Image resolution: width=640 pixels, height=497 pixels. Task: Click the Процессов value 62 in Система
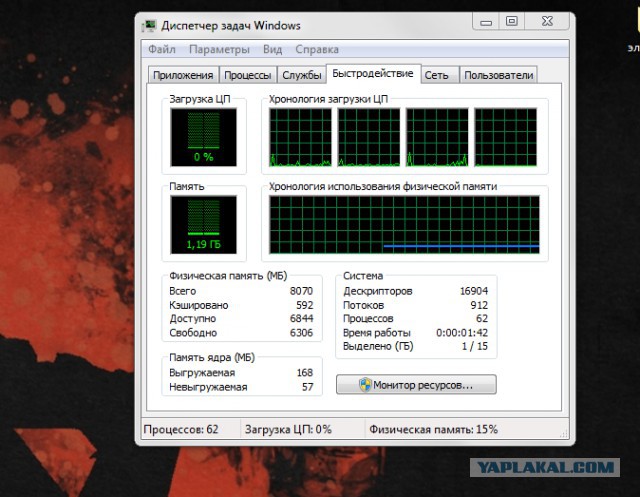click(x=482, y=318)
